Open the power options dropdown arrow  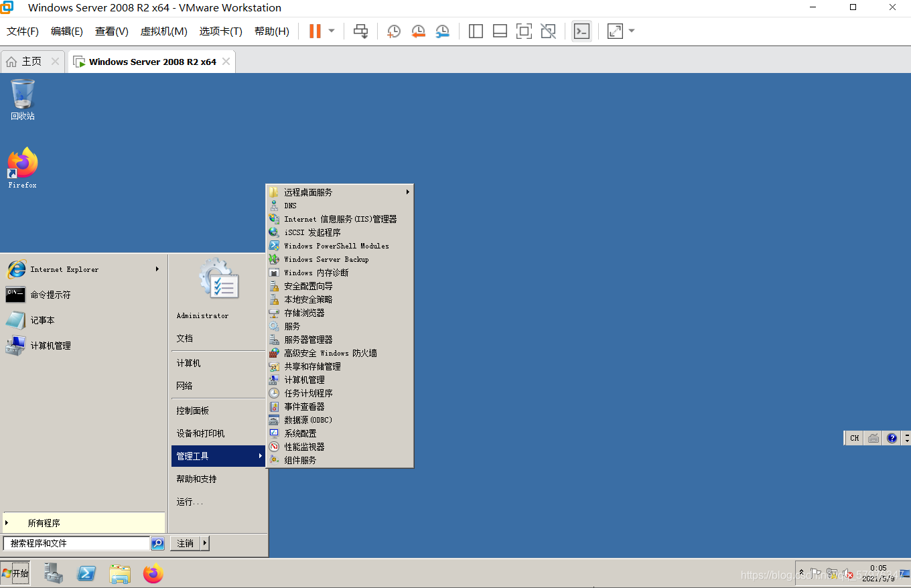pos(331,31)
